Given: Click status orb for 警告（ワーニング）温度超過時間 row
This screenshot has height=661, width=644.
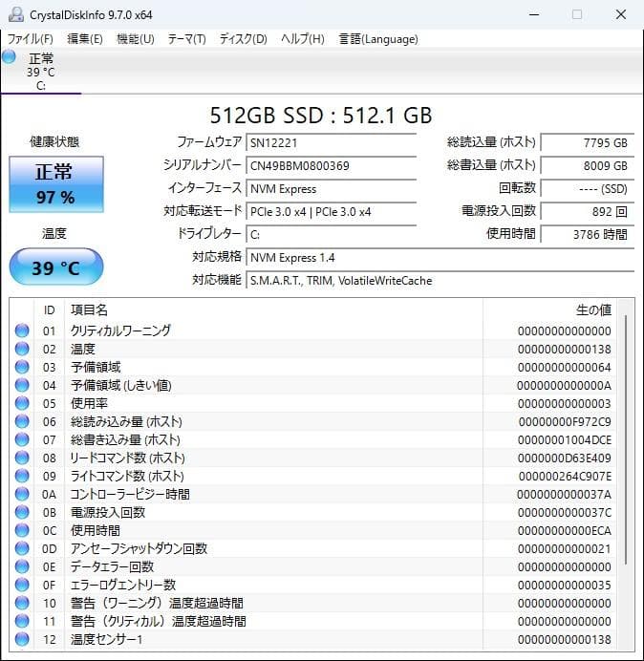Looking at the screenshot, I should coord(22,603).
